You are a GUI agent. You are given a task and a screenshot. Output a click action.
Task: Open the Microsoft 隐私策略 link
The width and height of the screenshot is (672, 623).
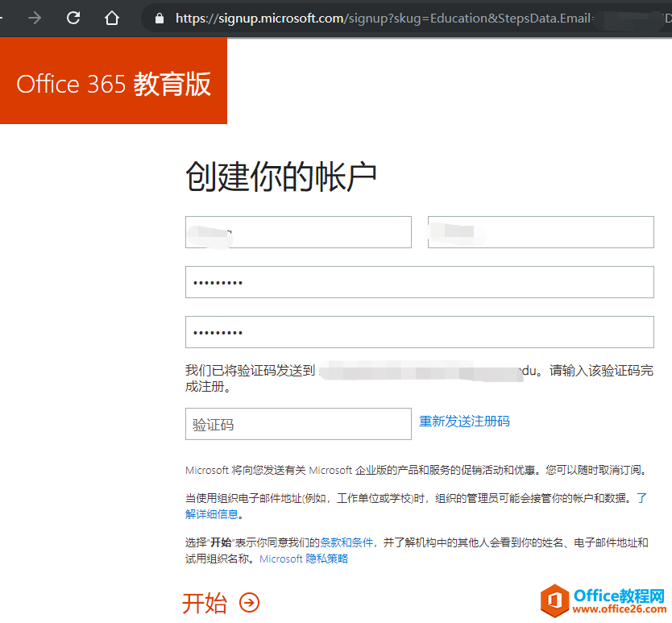pyautogui.click(x=304, y=559)
